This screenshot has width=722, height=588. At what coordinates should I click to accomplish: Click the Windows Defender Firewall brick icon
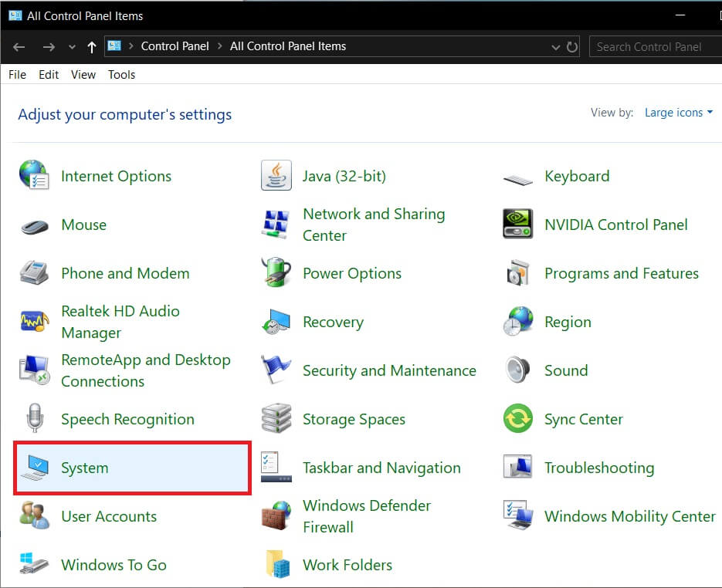coord(276,515)
